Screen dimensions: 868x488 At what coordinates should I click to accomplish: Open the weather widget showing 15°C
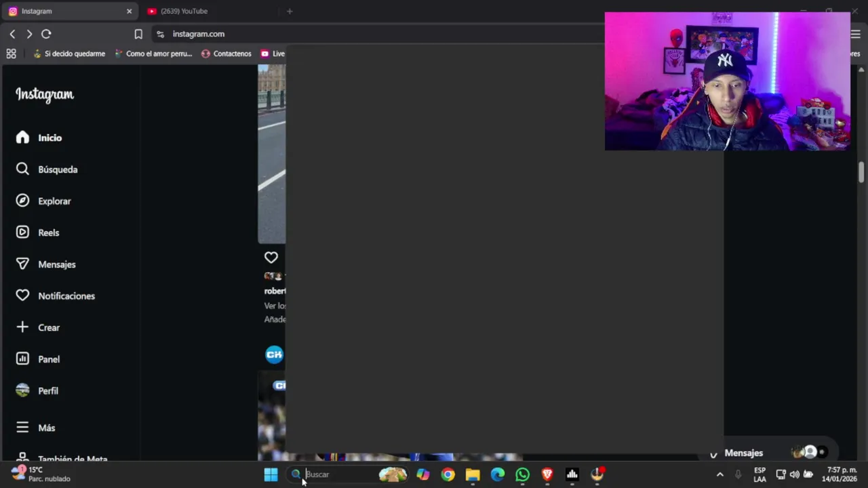(41, 474)
